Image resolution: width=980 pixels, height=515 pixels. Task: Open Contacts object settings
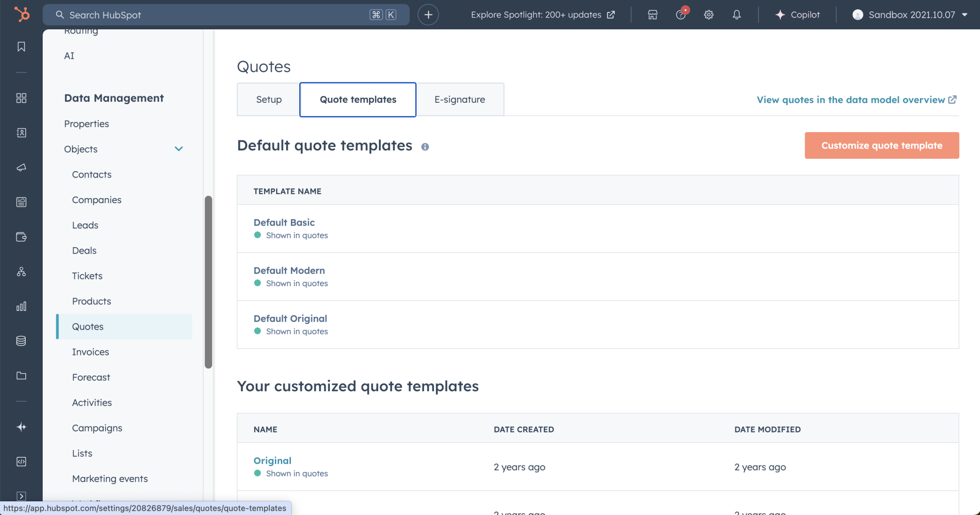(91, 175)
